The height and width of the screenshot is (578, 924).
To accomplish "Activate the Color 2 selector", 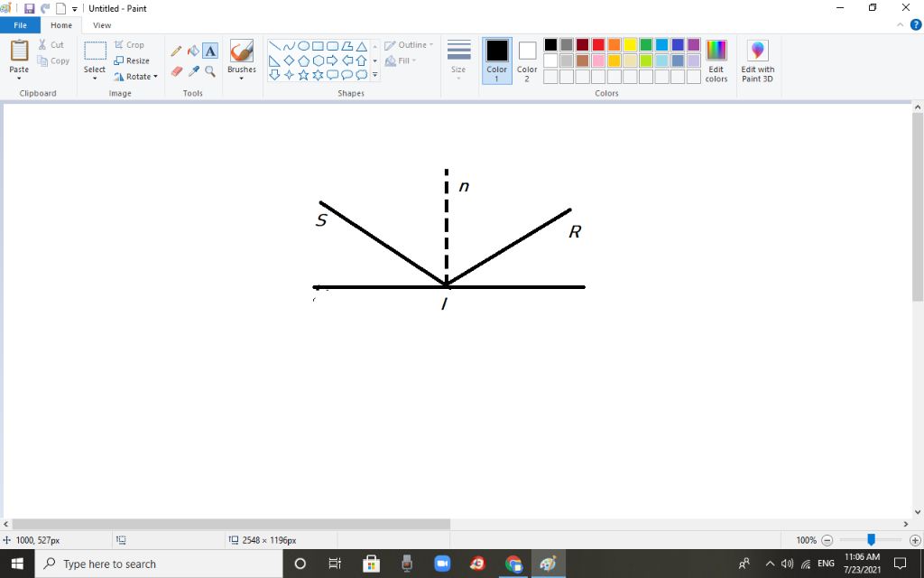I will (x=527, y=61).
